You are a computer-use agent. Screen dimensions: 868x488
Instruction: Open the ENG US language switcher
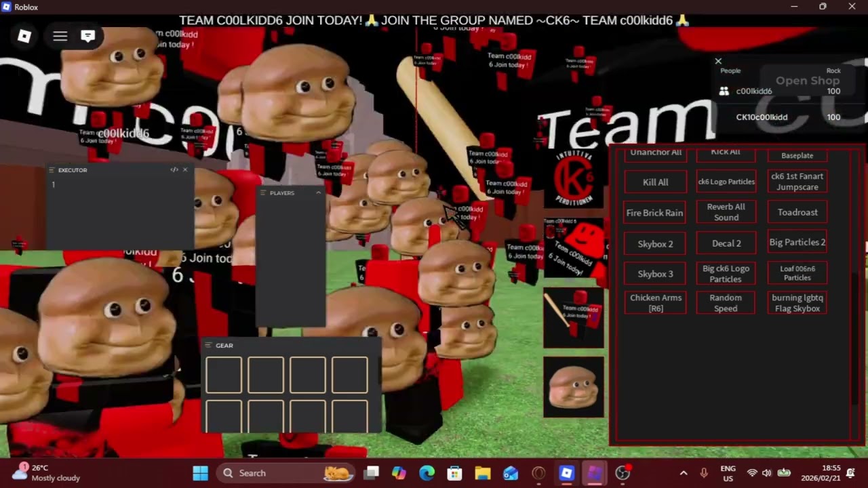(x=728, y=473)
